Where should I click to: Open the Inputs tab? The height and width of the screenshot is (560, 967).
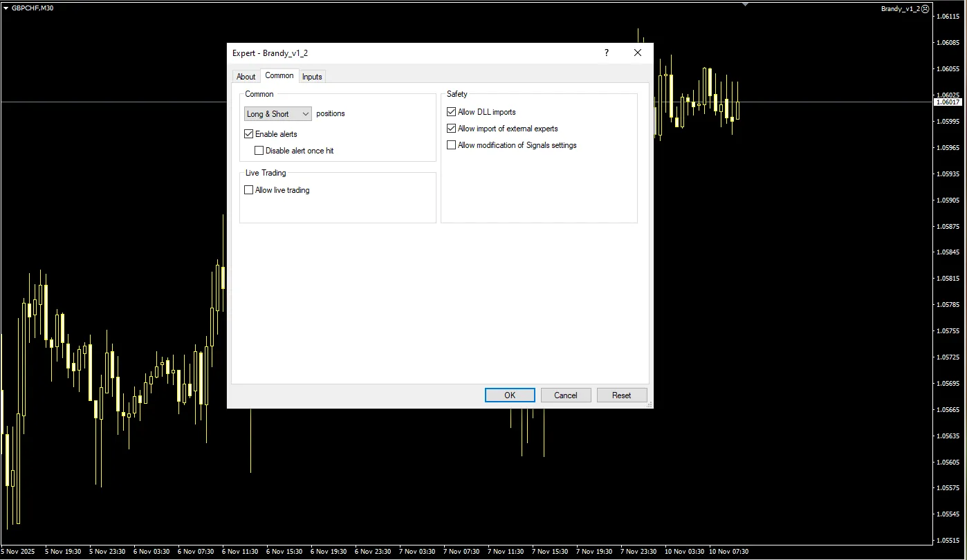pyautogui.click(x=312, y=77)
